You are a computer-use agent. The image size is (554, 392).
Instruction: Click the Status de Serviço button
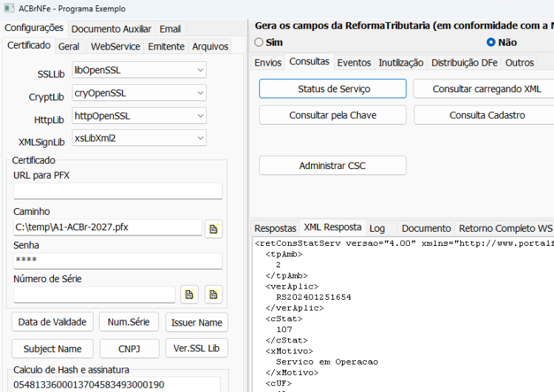[333, 89]
